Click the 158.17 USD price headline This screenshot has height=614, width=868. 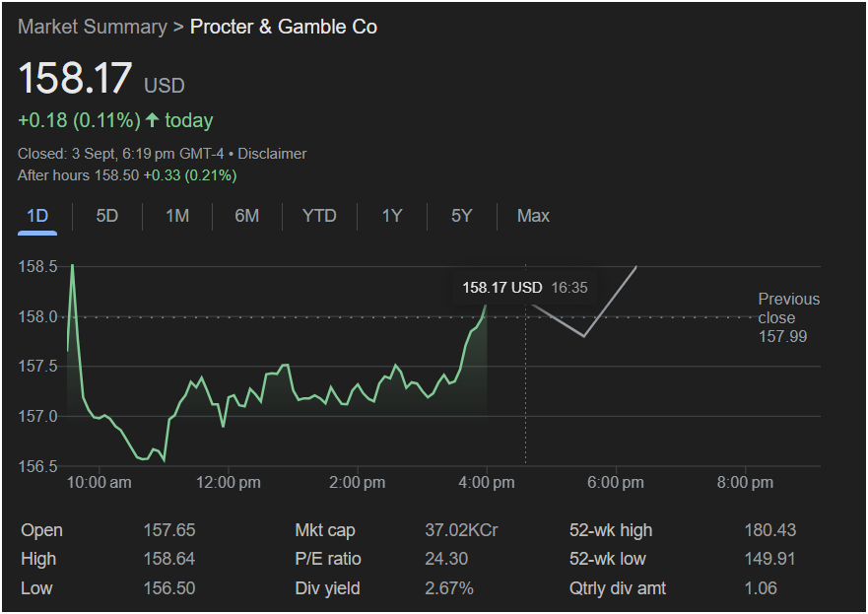point(101,78)
